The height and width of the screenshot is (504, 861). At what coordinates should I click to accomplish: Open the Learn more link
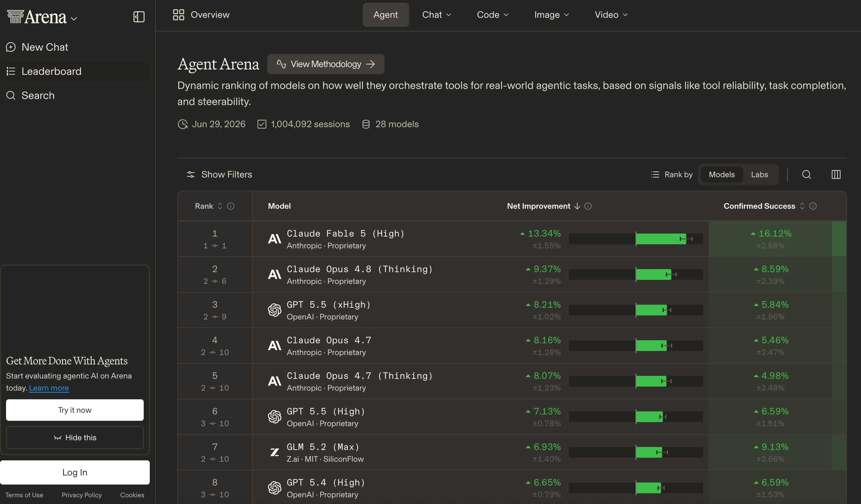click(49, 388)
